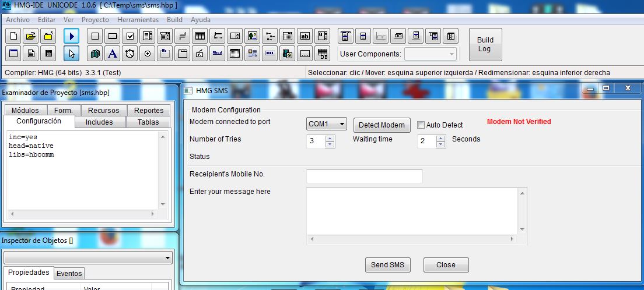The height and width of the screenshot is (290, 644).
Task: Activate the arrow pointer select tool
Action: tap(71, 54)
